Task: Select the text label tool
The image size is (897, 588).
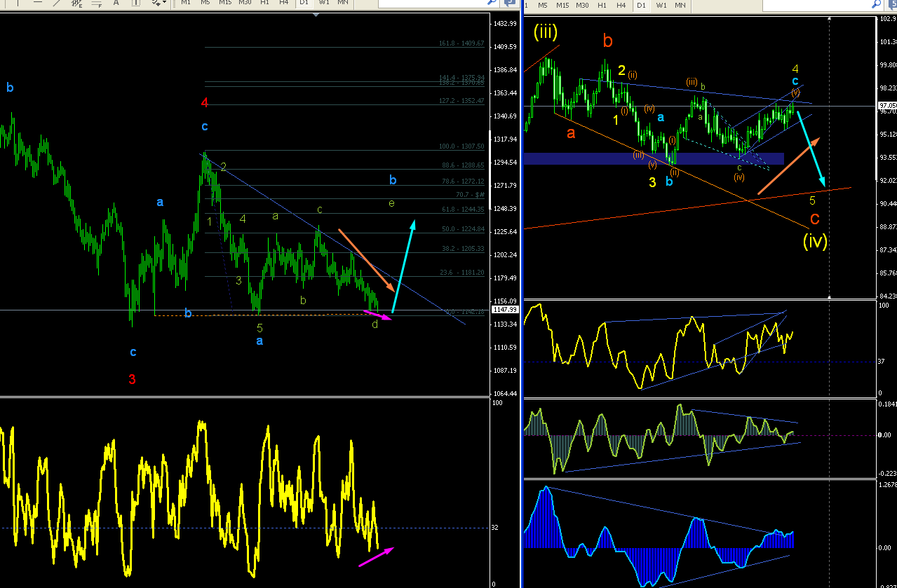Action: [135, 2]
